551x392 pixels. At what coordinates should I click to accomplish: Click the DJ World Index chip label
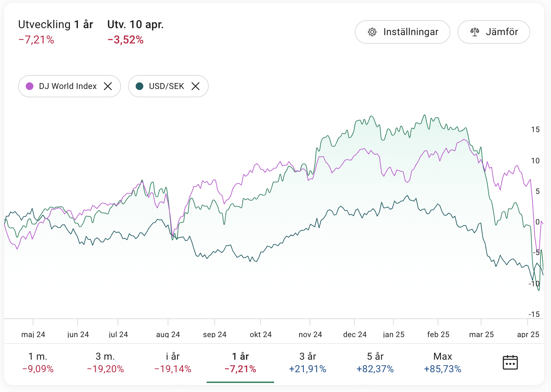68,86
